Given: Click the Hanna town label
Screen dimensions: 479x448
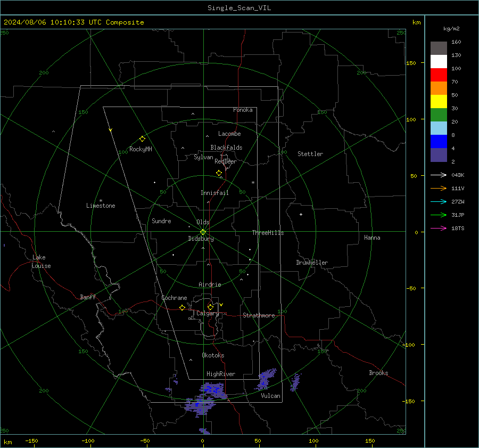Looking at the screenshot, I should pos(372,238).
